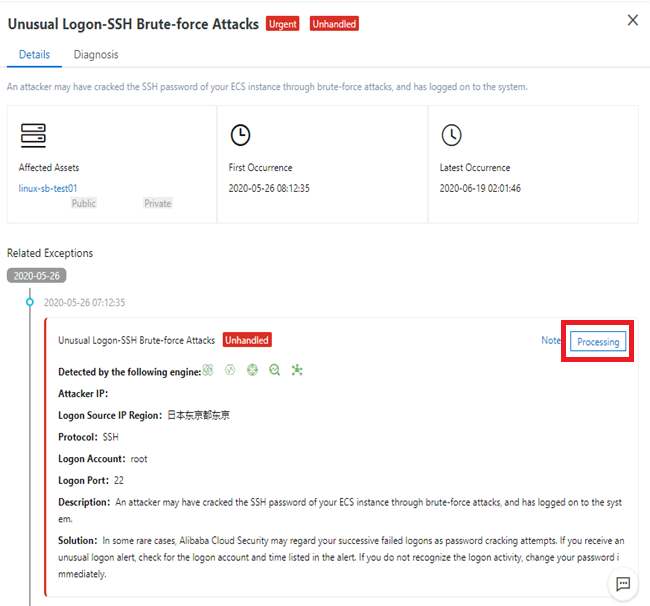Open the linux-sb-test01 asset link
Viewport: 650px width, 606px height.
(x=48, y=189)
